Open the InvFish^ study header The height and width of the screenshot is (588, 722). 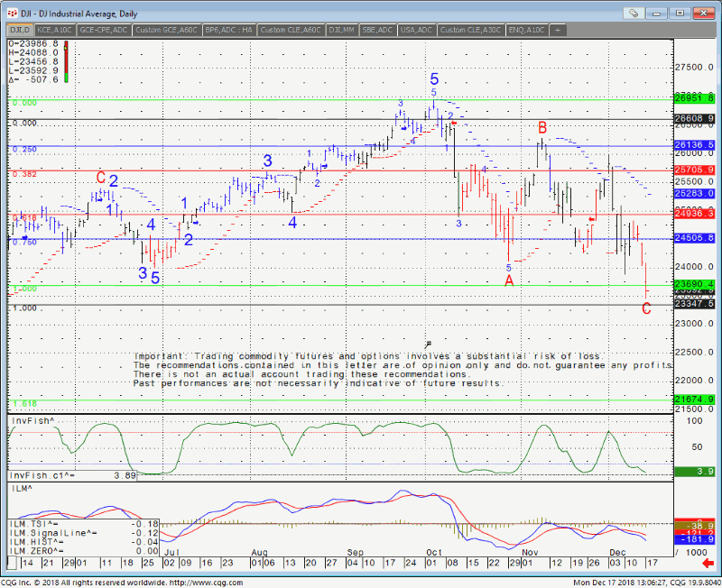[x=32, y=421]
